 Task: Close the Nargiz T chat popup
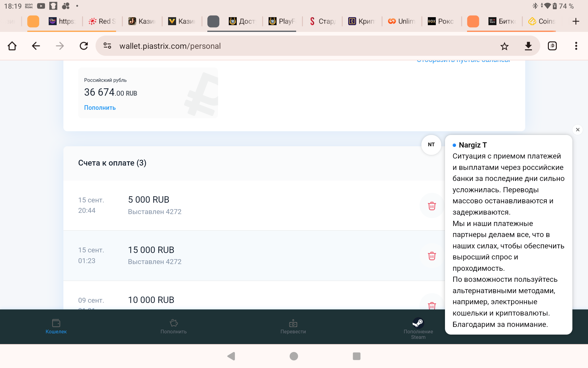(x=578, y=130)
